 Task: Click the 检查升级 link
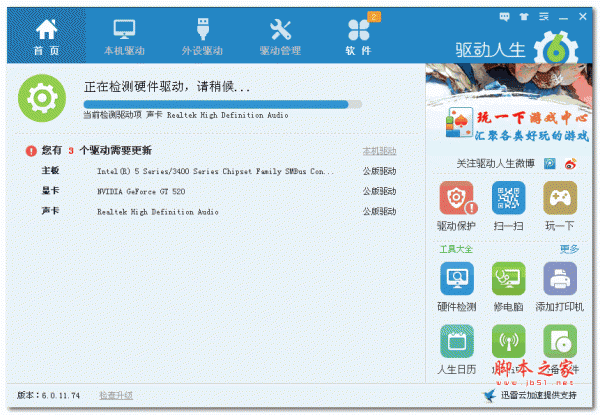point(116,395)
